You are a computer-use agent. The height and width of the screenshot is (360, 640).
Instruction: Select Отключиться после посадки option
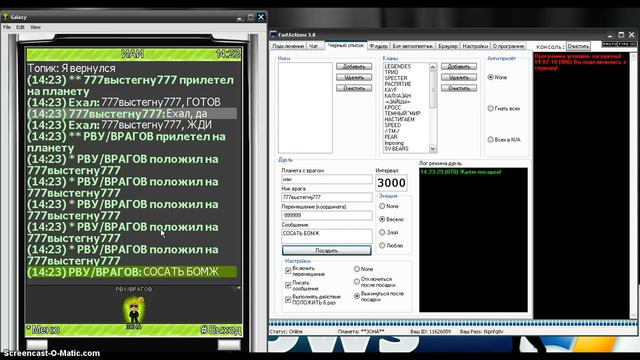(x=374, y=282)
